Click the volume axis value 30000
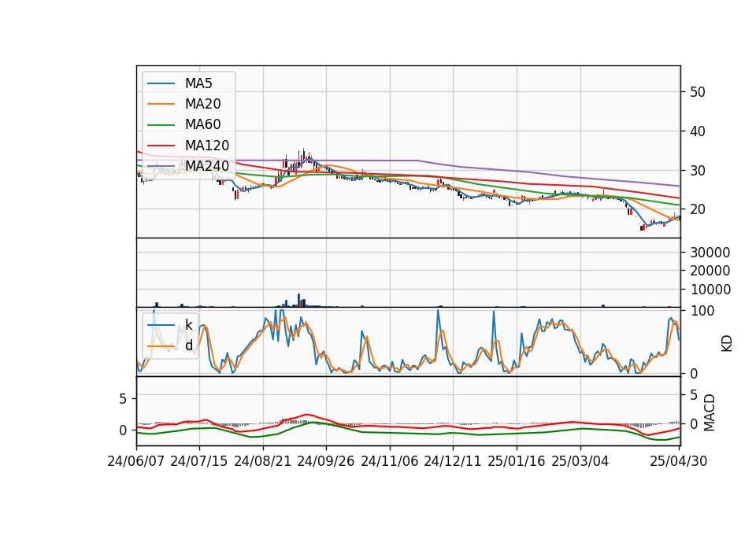This screenshot has height=543, width=756. (710, 253)
